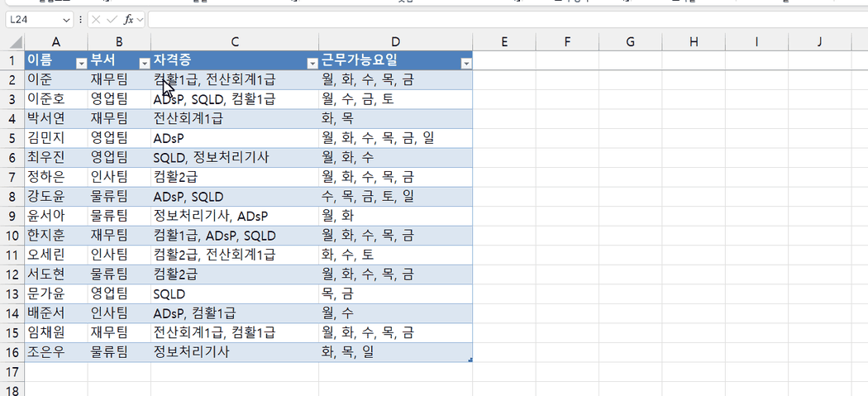
Task: Click into the Name Box showing L24
Action: pyautogui.click(x=35, y=20)
